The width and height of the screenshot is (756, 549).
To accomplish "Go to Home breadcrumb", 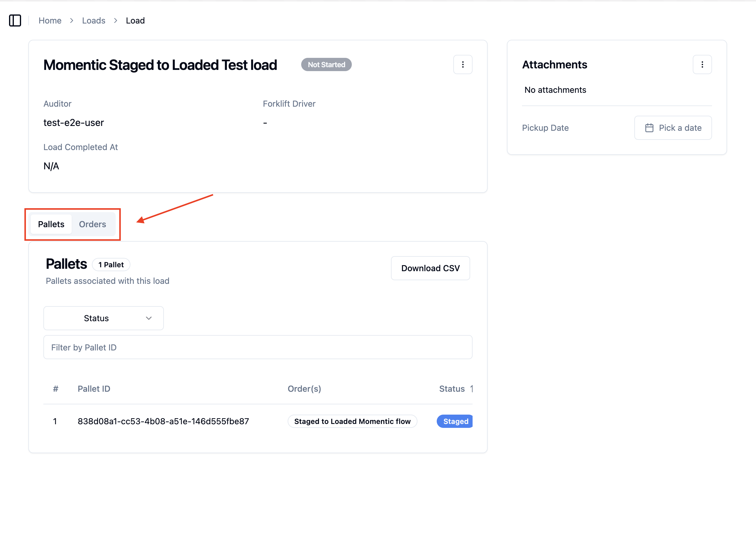I will (50, 21).
